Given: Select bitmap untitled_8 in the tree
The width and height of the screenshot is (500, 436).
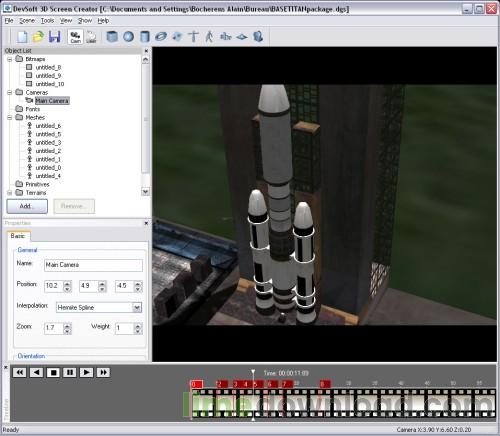Looking at the screenshot, I should [x=48, y=67].
